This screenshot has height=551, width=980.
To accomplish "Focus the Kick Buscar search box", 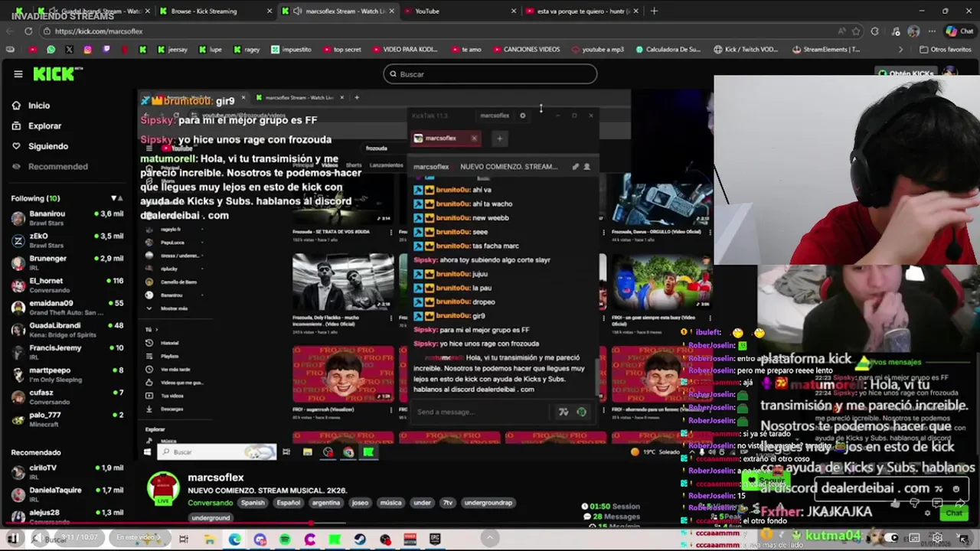I will (490, 74).
